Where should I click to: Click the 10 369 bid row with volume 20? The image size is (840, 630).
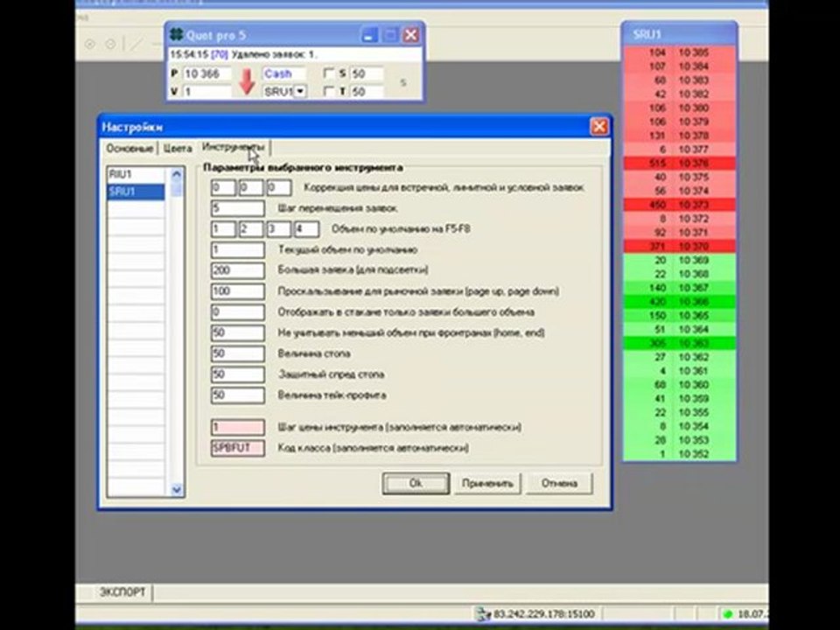click(679, 261)
